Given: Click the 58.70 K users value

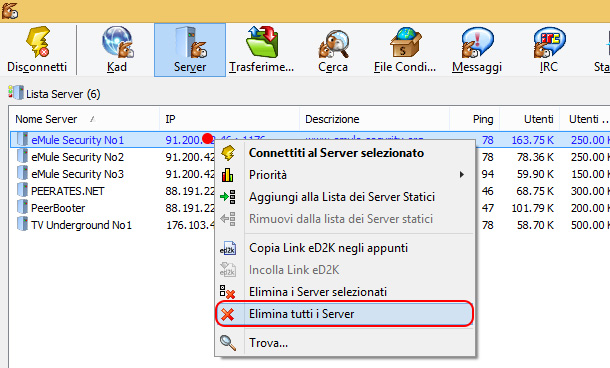Looking at the screenshot, I should [x=535, y=225].
